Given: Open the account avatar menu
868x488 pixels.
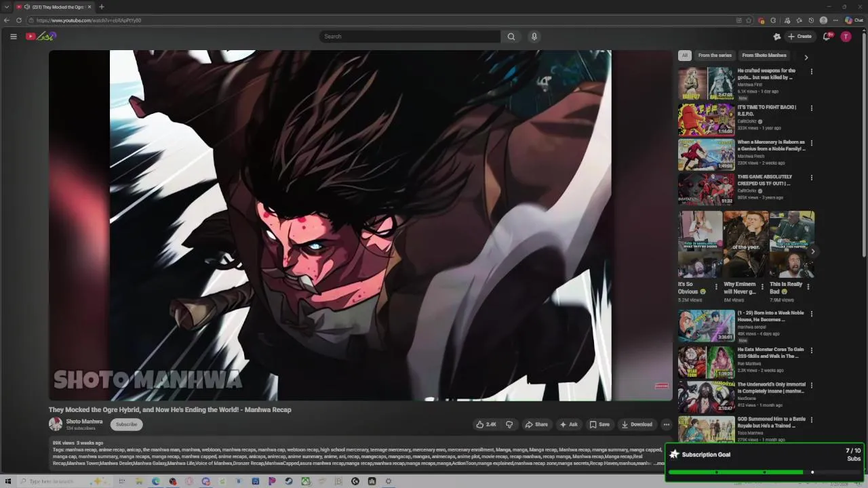Looking at the screenshot, I should pos(846,37).
